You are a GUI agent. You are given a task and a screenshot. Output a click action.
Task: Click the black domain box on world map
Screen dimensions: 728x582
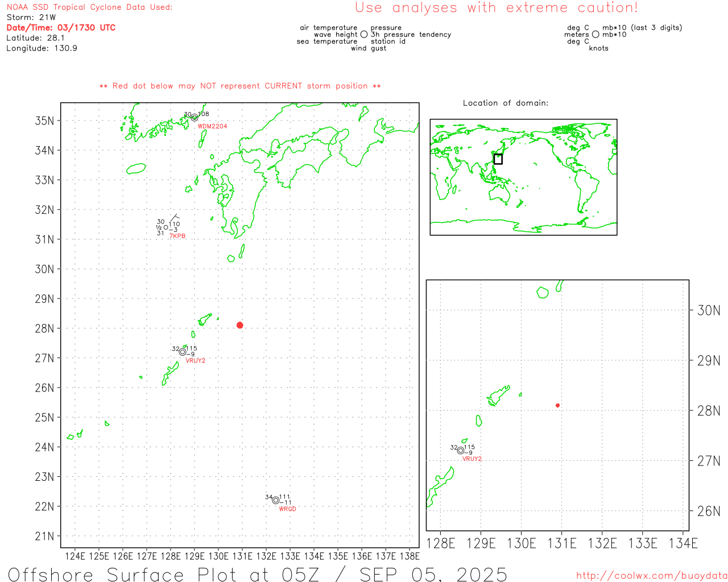[x=498, y=159]
